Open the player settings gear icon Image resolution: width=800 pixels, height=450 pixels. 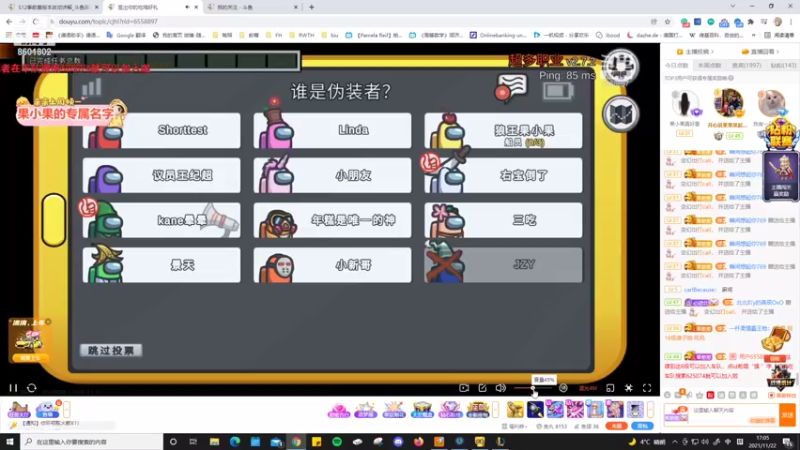pos(629,388)
